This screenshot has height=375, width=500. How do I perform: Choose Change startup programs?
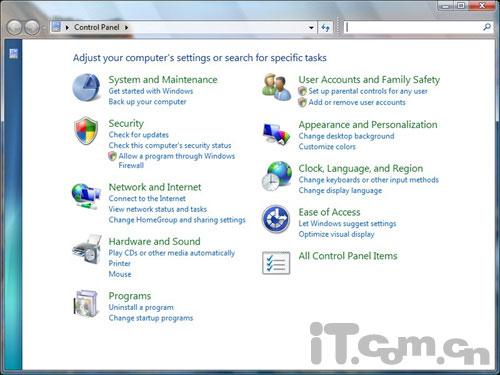point(151,318)
